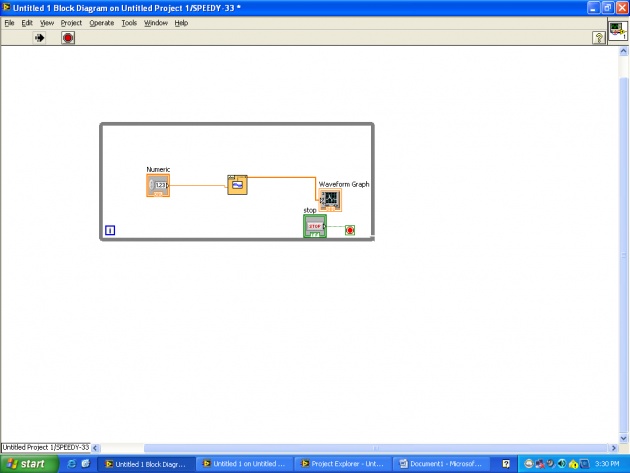This screenshot has height=473, width=630.
Task: Click the horizontal scrollbar thumb
Action: click(375, 448)
